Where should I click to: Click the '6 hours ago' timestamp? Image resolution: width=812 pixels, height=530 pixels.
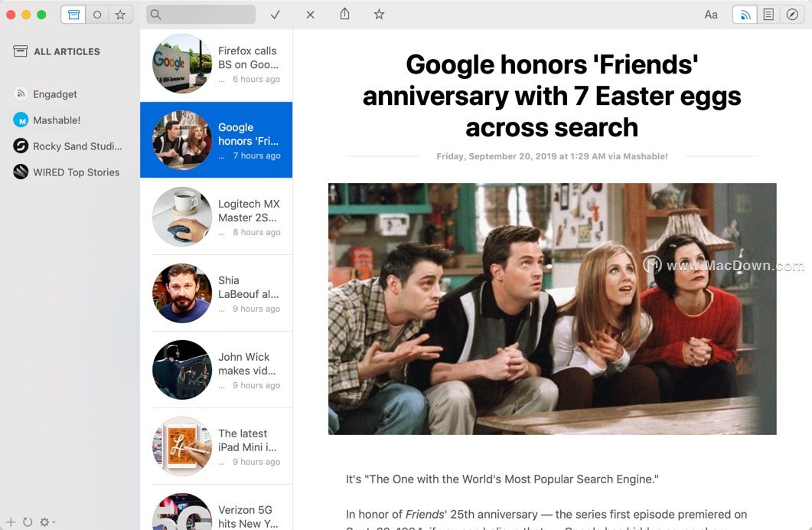[x=256, y=79]
